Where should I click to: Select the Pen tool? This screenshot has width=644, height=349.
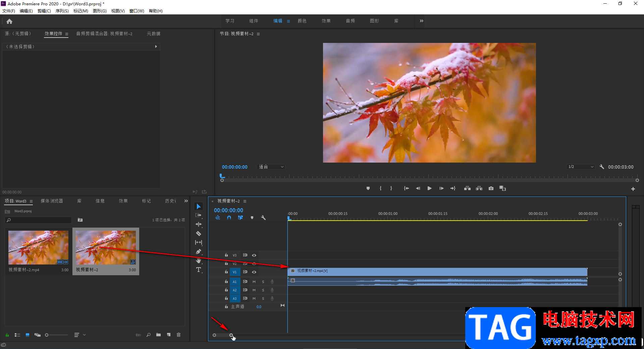tap(199, 251)
